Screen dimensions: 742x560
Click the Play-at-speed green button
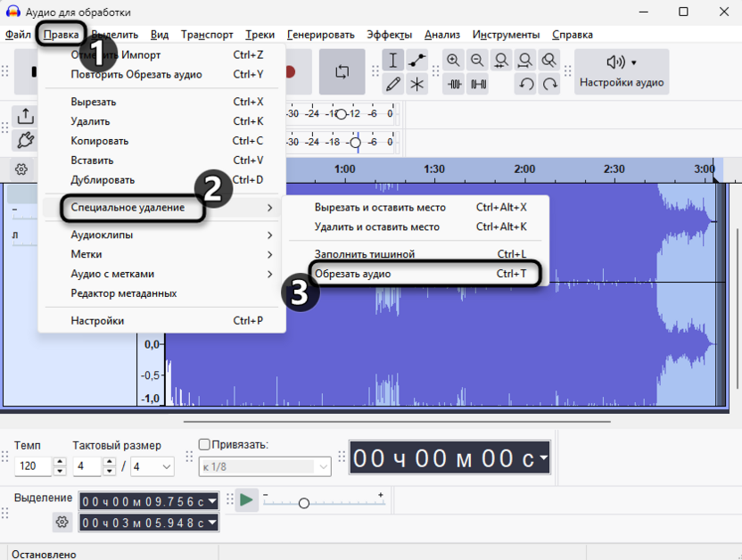click(x=246, y=500)
